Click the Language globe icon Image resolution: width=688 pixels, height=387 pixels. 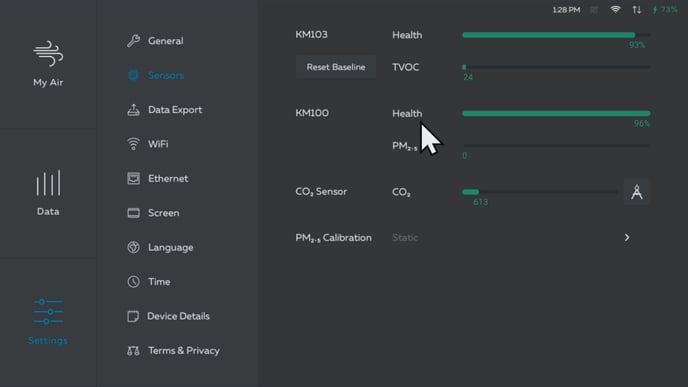[x=133, y=247]
